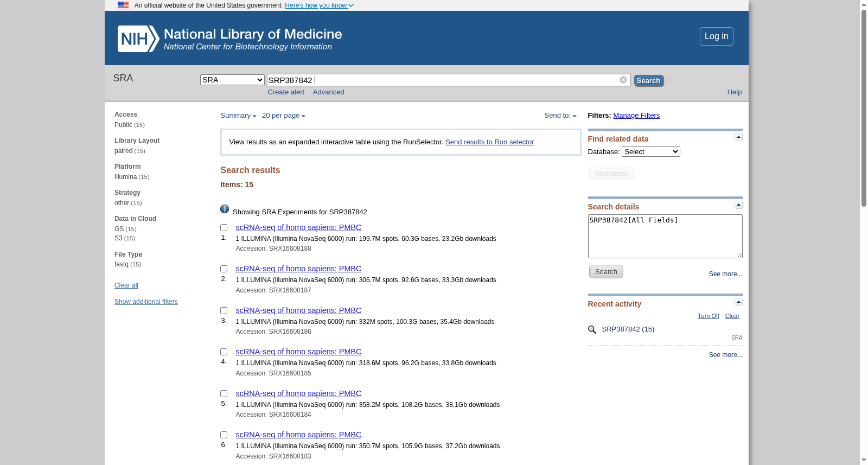Viewport: 868px width, 465px height.
Task: Click the disabled Find items button
Action: pos(611,174)
